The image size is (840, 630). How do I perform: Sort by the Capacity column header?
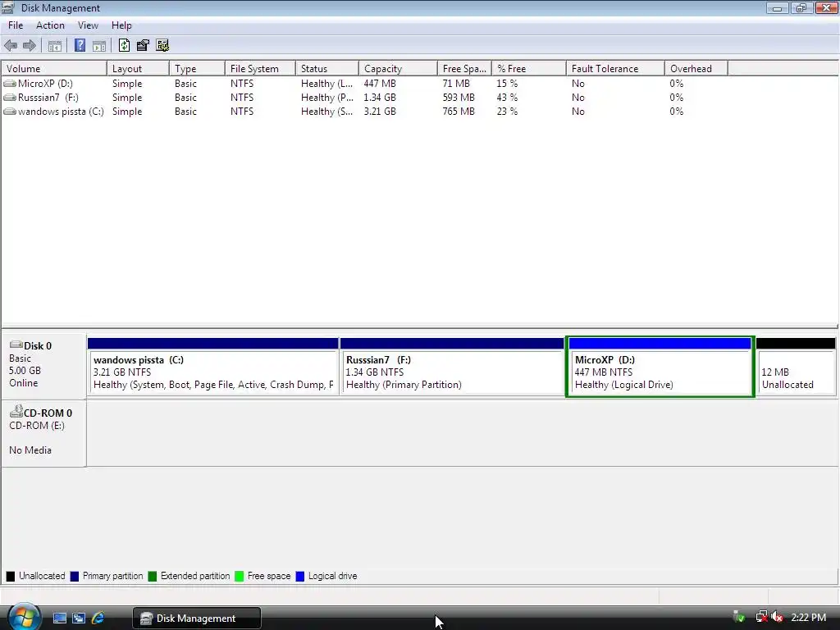399,69
